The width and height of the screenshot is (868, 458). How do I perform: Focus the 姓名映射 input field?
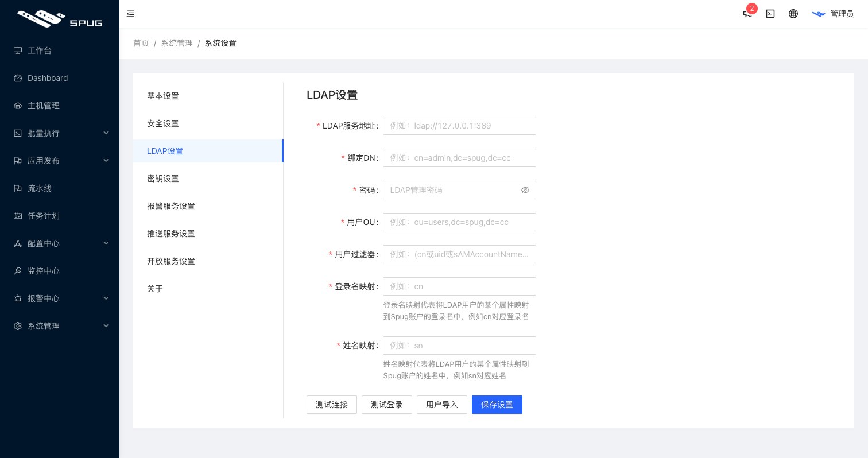coord(459,346)
